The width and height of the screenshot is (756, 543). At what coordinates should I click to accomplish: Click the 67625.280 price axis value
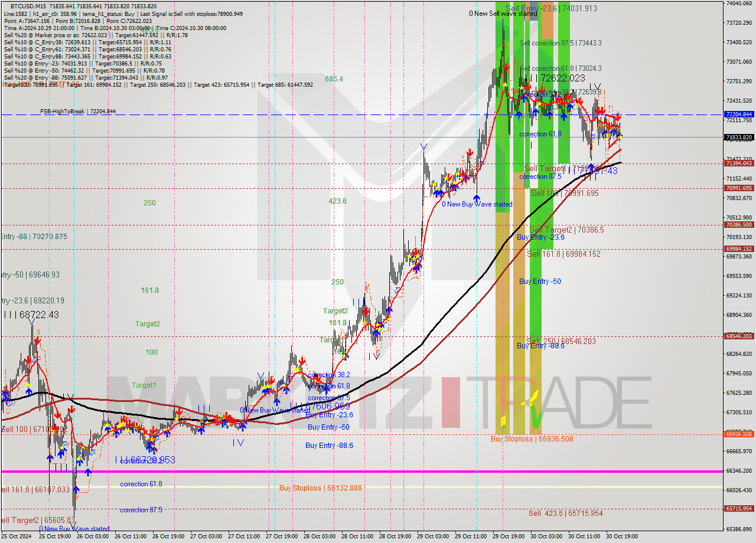click(x=738, y=392)
